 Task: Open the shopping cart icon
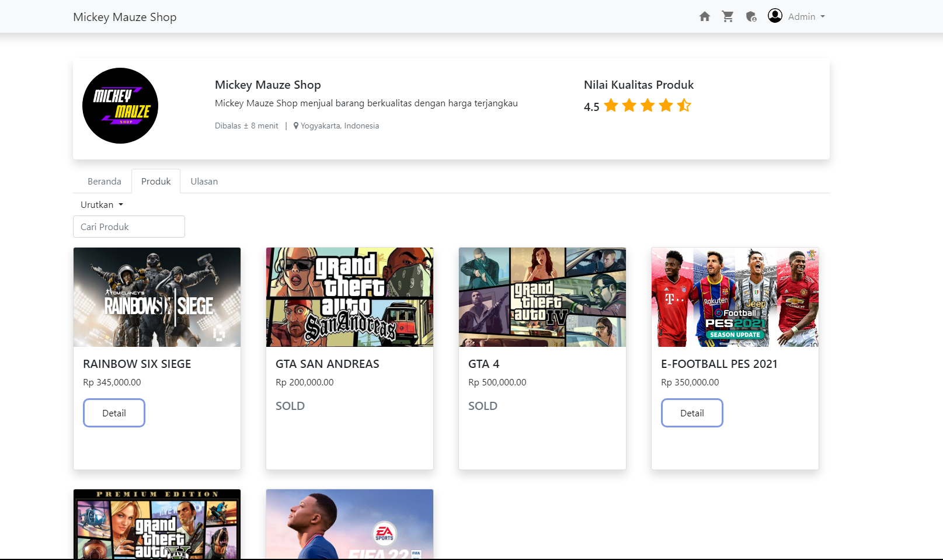pyautogui.click(x=728, y=16)
